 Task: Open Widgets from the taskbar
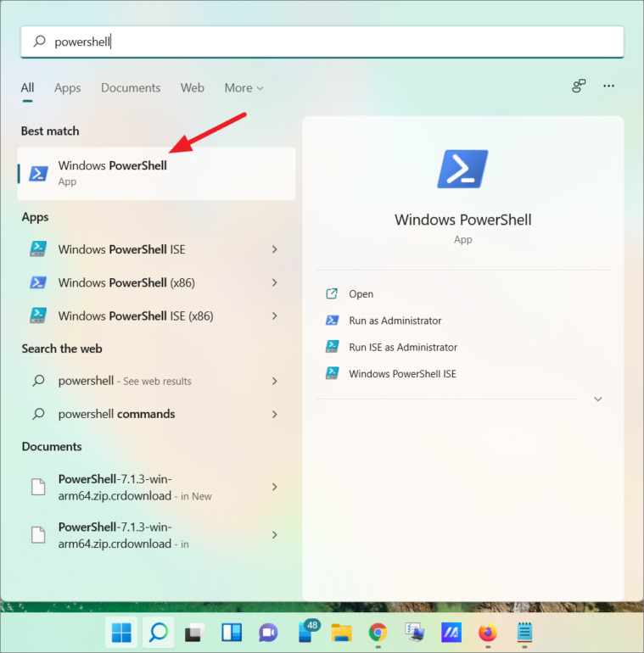231,633
